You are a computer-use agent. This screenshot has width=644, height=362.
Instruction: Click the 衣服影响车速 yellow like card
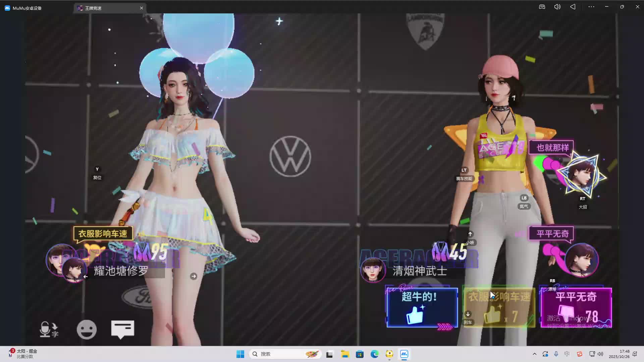(x=499, y=307)
